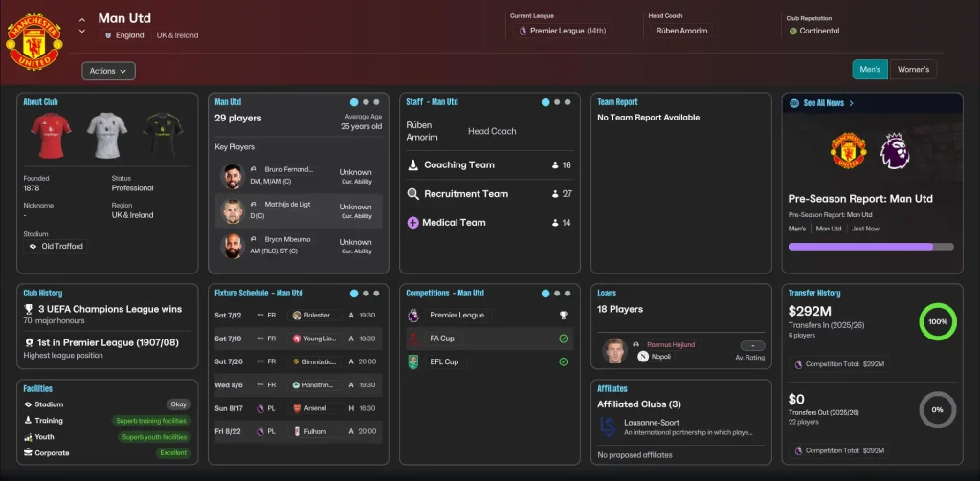The image size is (980, 481).
Task: Click the Premier League logo in news card
Action: 895,150
